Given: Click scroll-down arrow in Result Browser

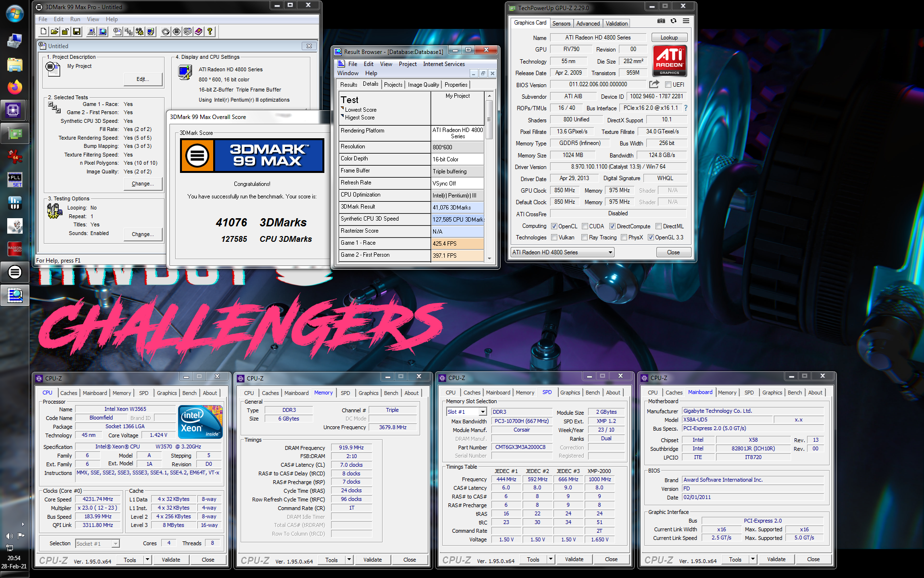Looking at the screenshot, I should coord(489,258).
